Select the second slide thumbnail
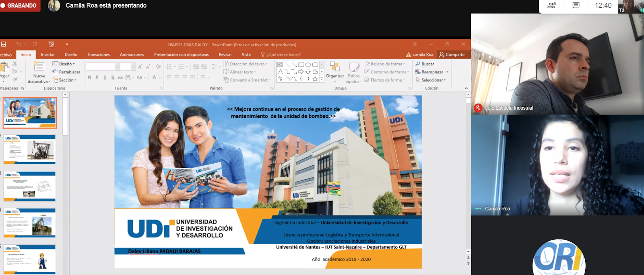644x275 pixels. pos(30,149)
